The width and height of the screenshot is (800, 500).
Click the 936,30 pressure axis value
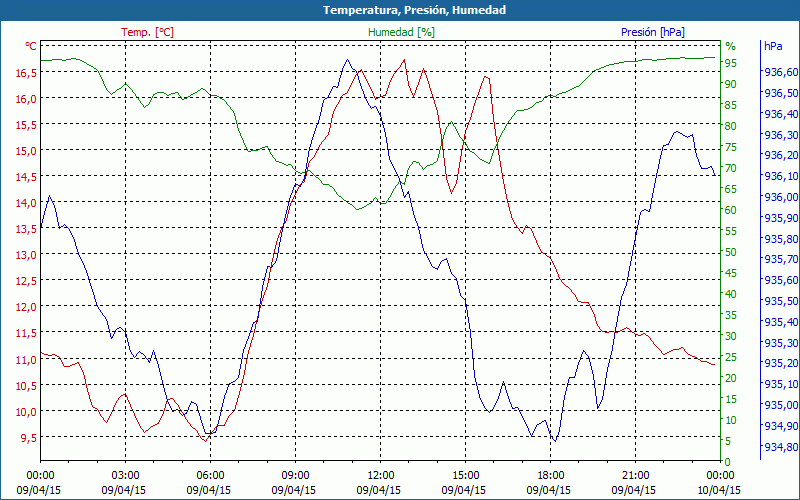tap(781, 135)
